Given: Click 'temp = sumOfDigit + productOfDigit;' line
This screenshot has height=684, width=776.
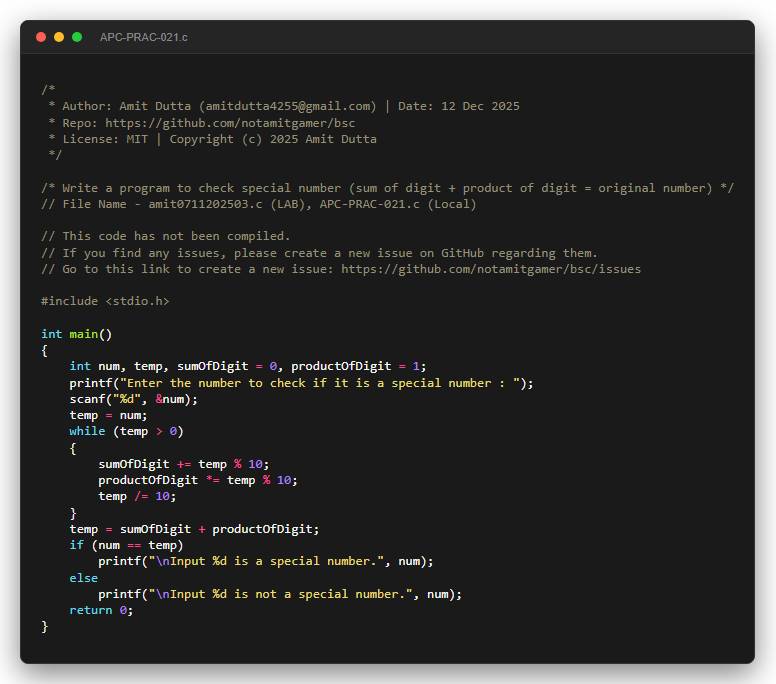Looking at the screenshot, I should pos(194,529).
